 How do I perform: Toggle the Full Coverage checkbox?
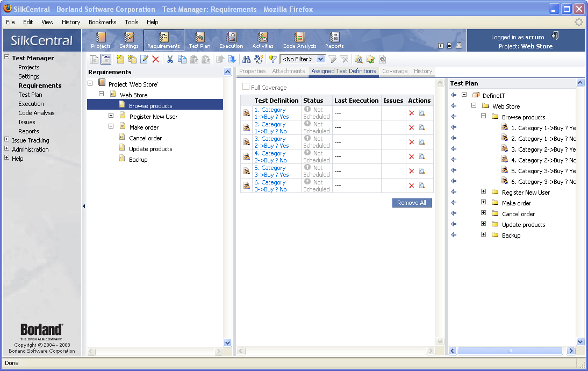click(246, 87)
